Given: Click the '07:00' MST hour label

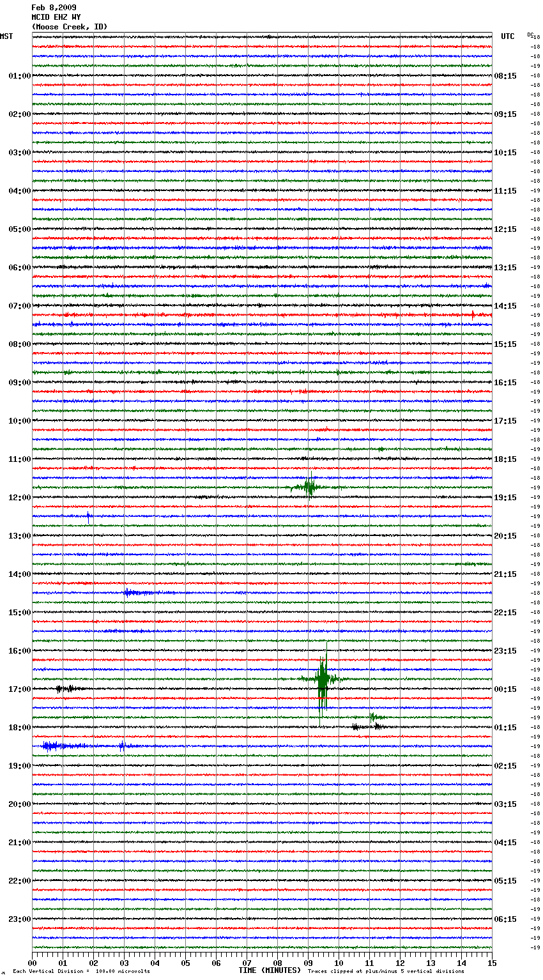Looking at the screenshot, I should tap(20, 306).
